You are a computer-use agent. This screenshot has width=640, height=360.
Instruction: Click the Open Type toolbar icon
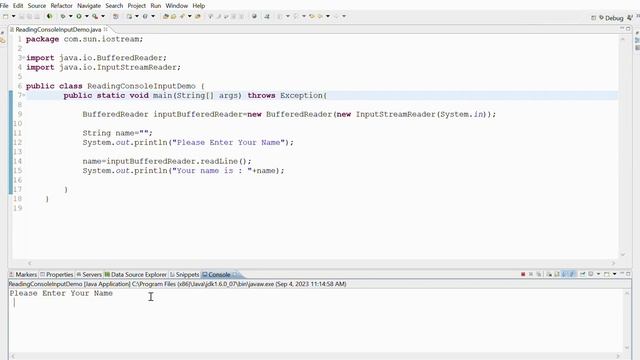(x=165, y=16)
